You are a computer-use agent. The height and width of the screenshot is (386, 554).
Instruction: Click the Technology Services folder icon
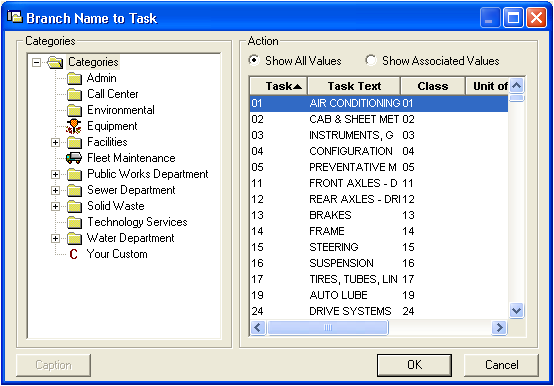point(75,222)
